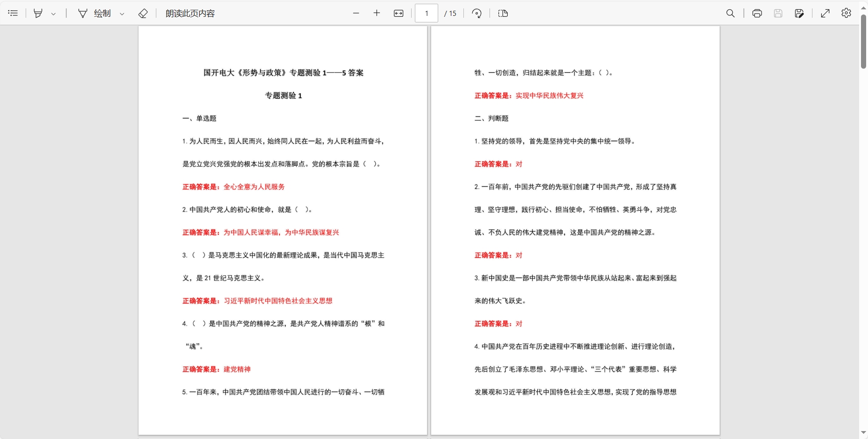Click the section heading 二、判断题
The image size is (868, 439).
coord(491,118)
